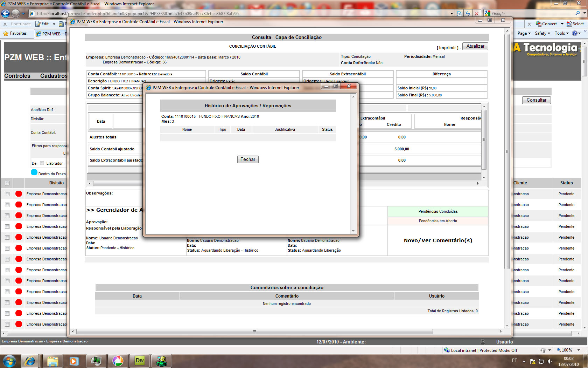The image size is (588, 368).
Task: Close the Contribute toolbar with its X
Action: (x=5, y=24)
